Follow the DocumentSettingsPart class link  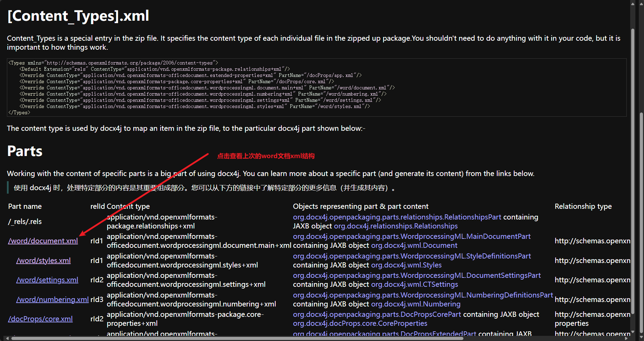417,275
